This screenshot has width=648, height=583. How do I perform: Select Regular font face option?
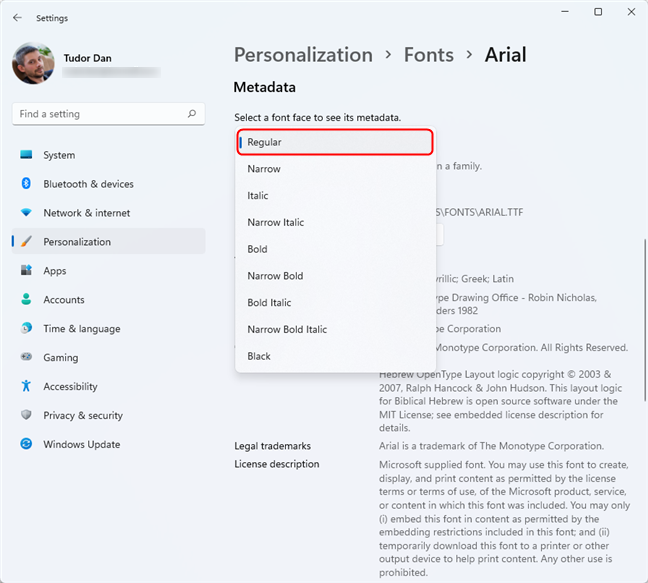335,142
